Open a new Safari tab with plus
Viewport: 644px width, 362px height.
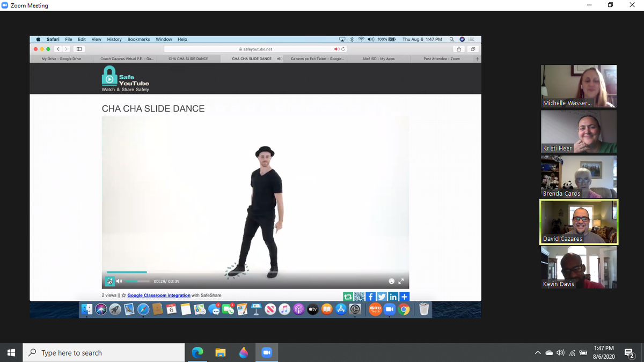477,58
